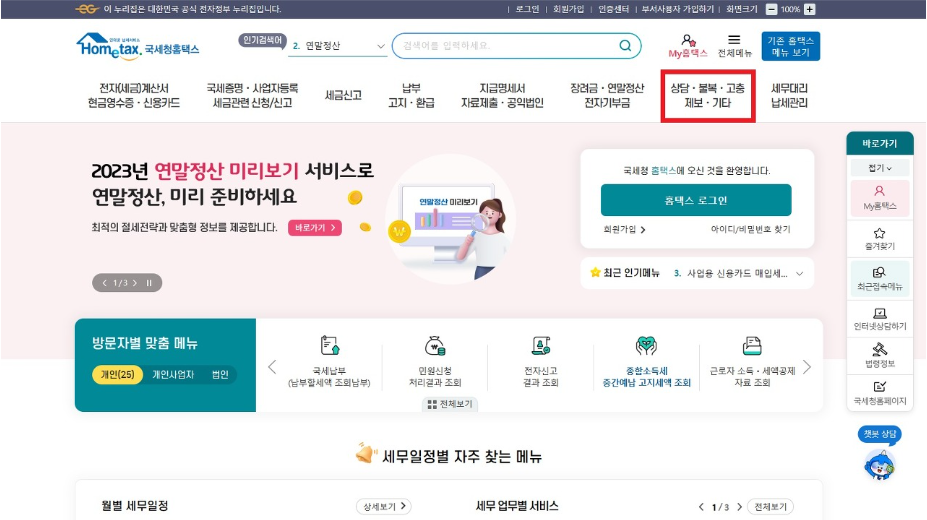This screenshot has height=520, width=927.
Task: Decrease screen size with minus button
Action: [x=772, y=9]
